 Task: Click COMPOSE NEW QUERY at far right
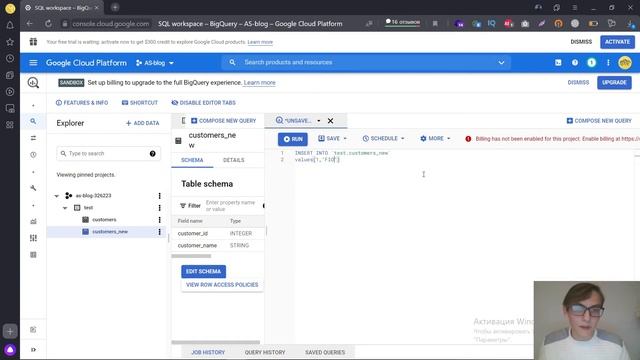599,121
